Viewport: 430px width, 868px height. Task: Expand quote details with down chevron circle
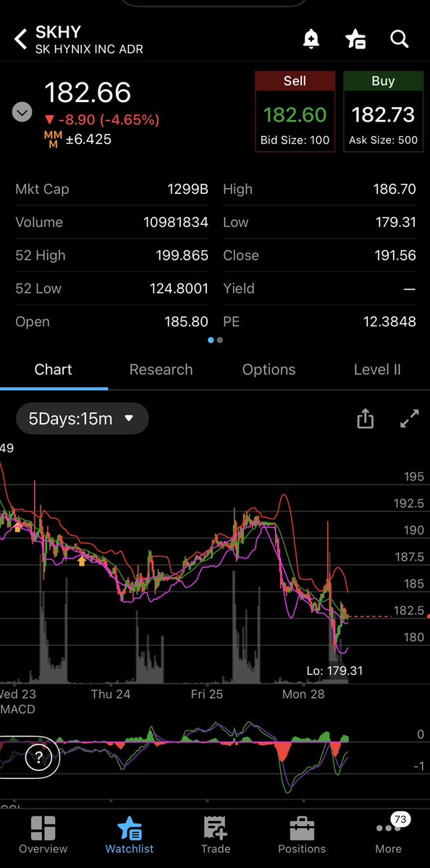click(22, 112)
